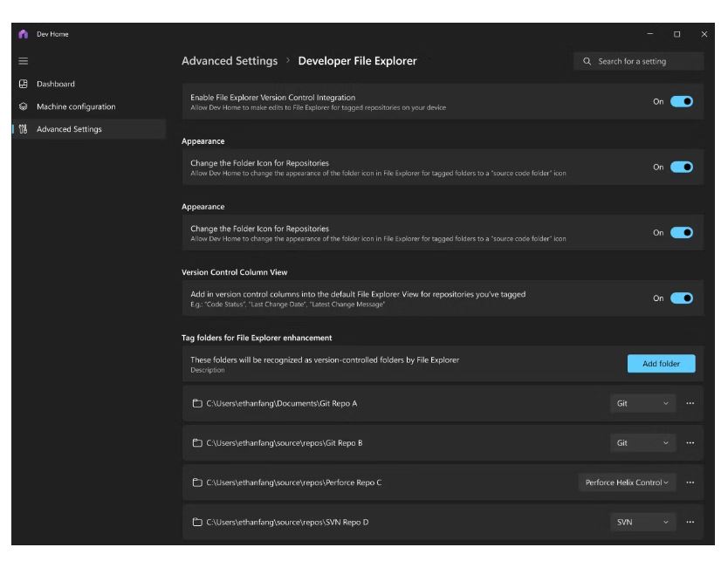
Task: Click the Add folder button
Action: point(661,364)
